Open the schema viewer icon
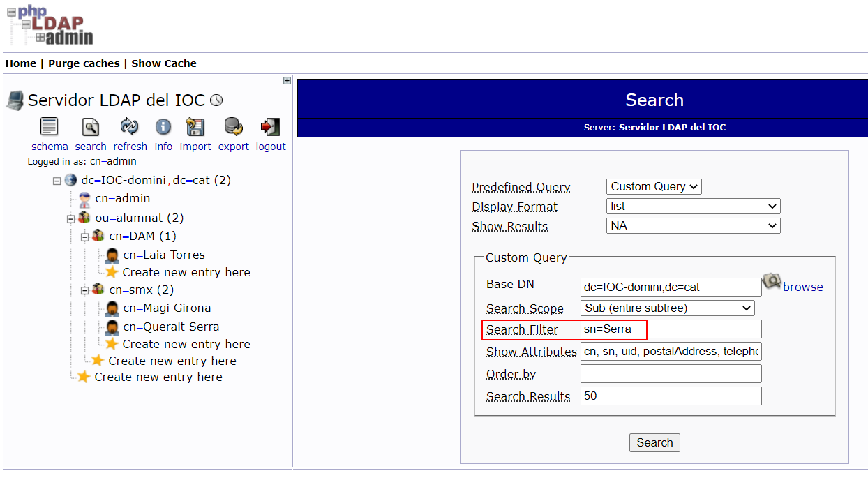 (x=50, y=127)
